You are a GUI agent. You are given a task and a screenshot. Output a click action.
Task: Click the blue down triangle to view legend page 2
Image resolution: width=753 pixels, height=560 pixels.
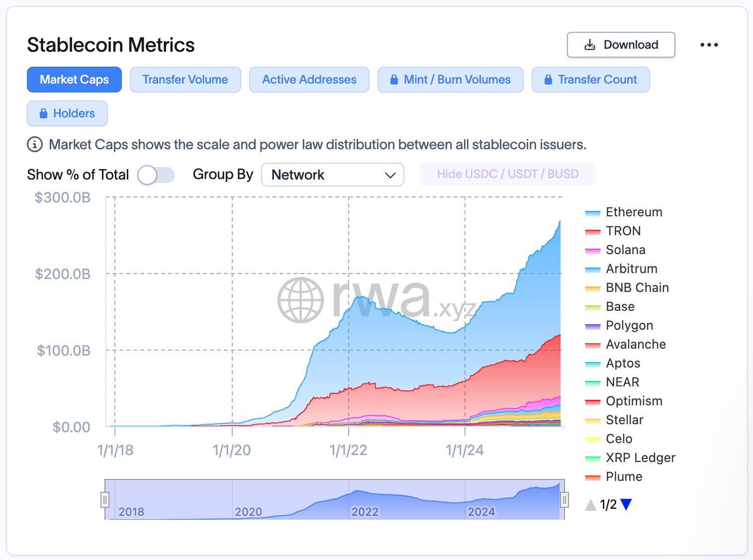click(627, 504)
